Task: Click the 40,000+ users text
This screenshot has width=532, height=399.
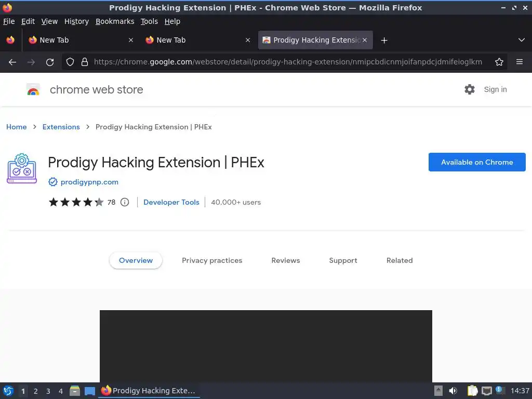Action: [x=236, y=202]
